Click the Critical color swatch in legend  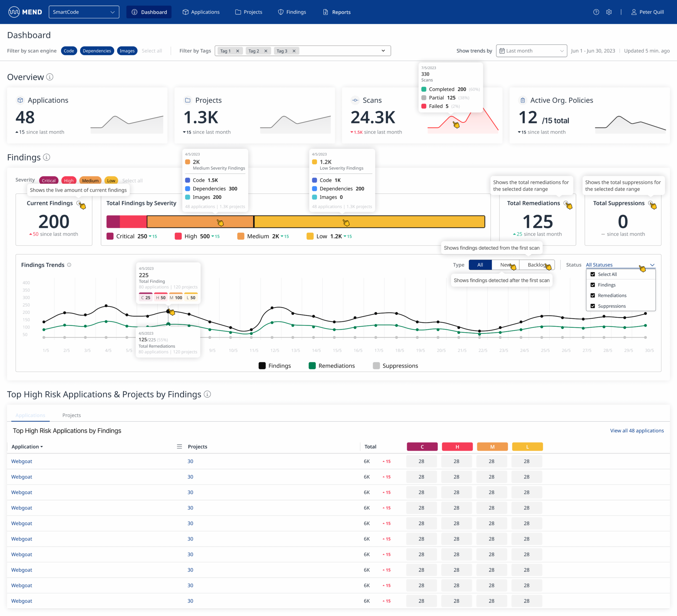[x=110, y=236]
